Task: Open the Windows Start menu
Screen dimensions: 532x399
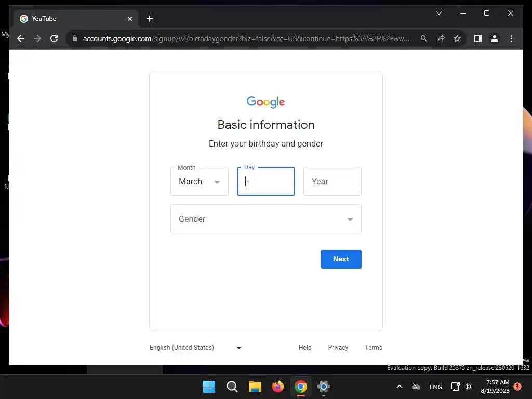Action: coord(209,387)
